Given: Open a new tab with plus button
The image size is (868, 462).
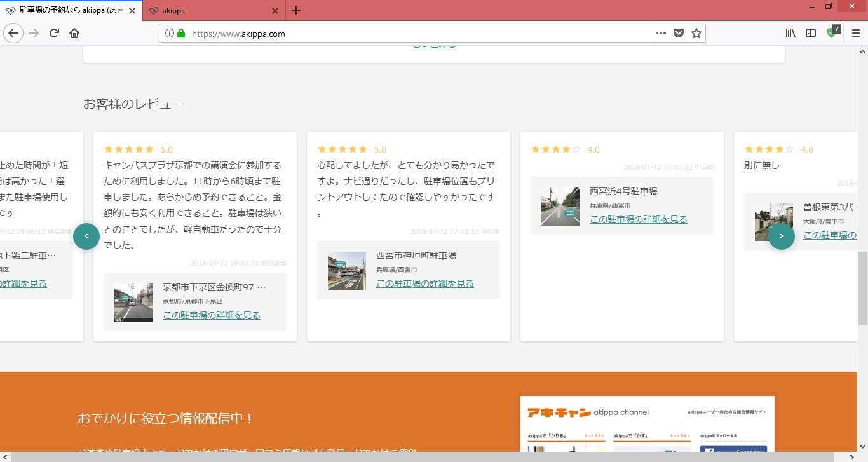Looking at the screenshot, I should pos(296,10).
